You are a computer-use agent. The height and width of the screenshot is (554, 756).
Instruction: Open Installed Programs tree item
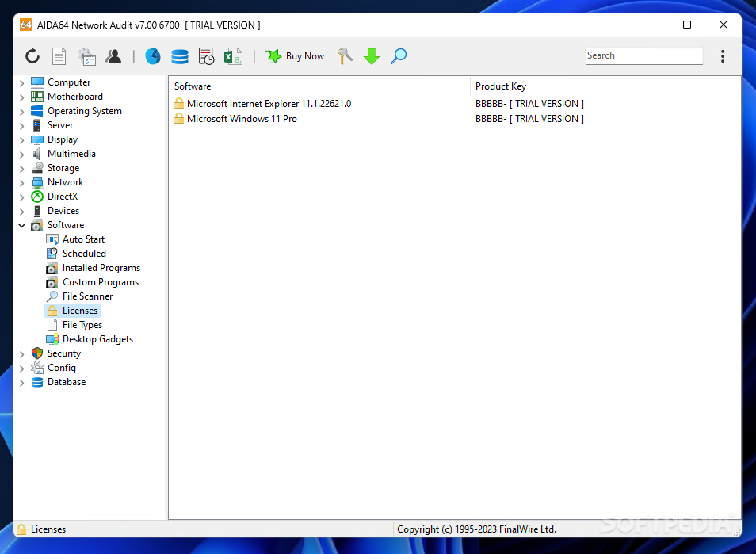101,268
